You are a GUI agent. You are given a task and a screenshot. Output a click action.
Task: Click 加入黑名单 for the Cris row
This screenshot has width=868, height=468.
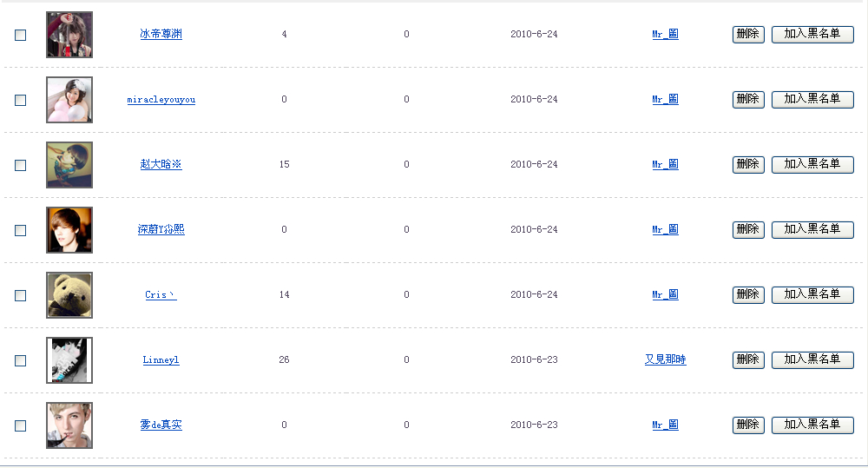(812, 294)
